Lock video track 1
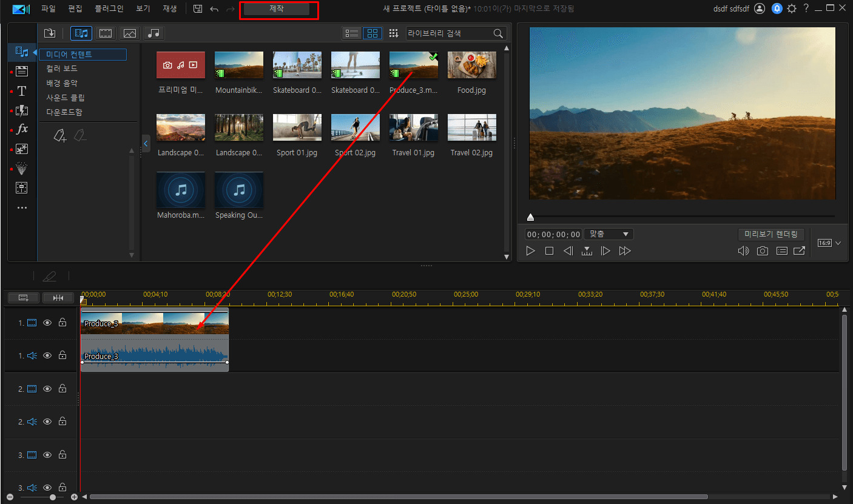This screenshot has width=853, height=504. tap(62, 323)
